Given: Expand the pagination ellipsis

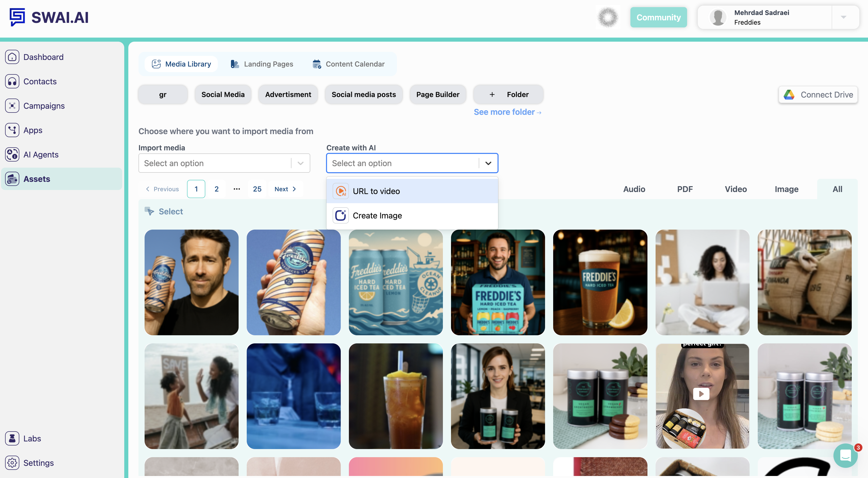Looking at the screenshot, I should point(237,189).
